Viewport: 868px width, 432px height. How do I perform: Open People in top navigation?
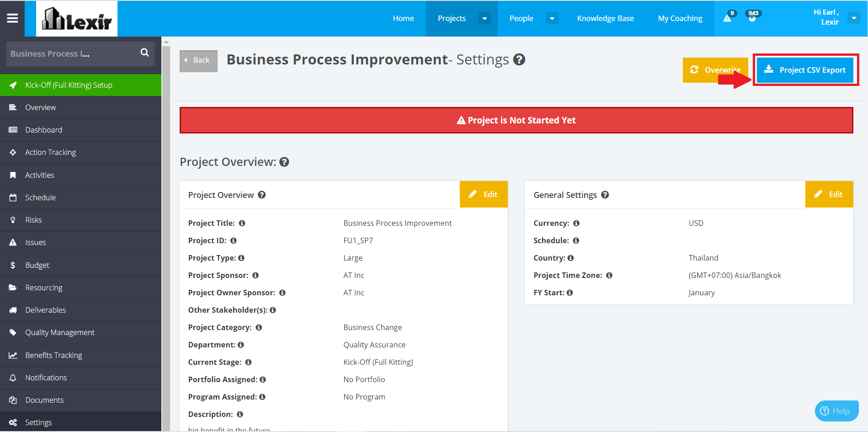(x=521, y=18)
